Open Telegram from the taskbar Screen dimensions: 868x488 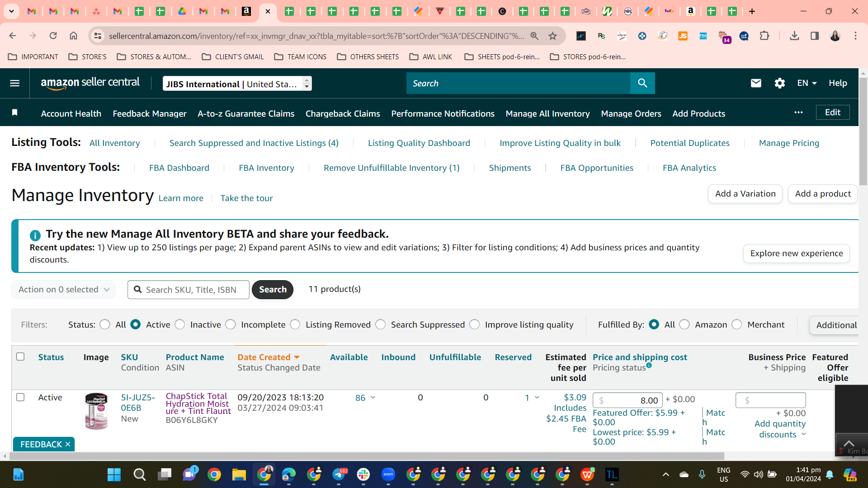(339, 474)
